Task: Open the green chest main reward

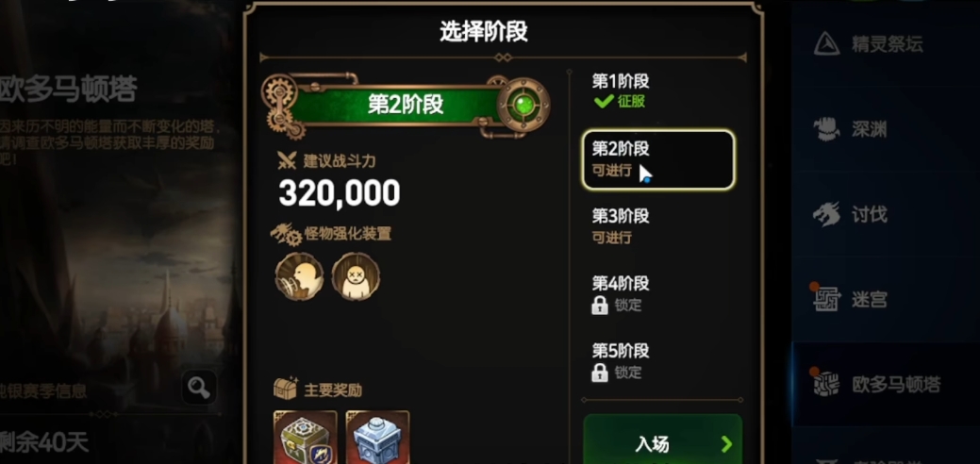Action: [306, 437]
